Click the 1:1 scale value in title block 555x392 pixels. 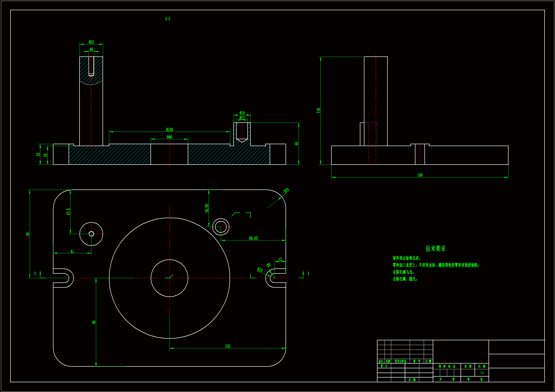(482, 373)
